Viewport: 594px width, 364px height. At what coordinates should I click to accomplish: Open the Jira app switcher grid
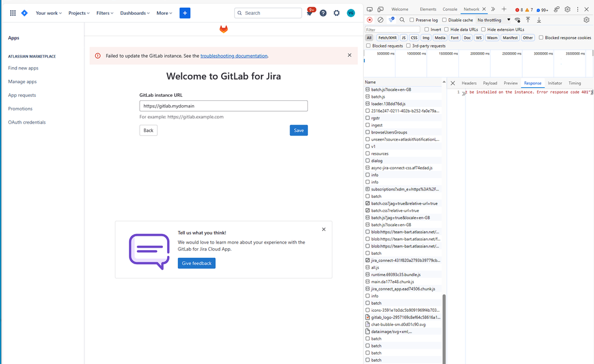click(12, 13)
